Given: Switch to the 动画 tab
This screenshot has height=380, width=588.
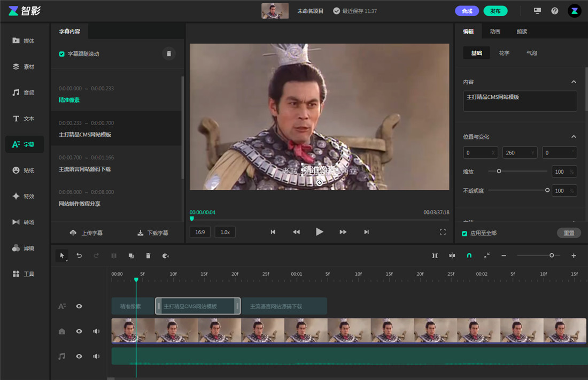Looking at the screenshot, I should click(x=495, y=32).
